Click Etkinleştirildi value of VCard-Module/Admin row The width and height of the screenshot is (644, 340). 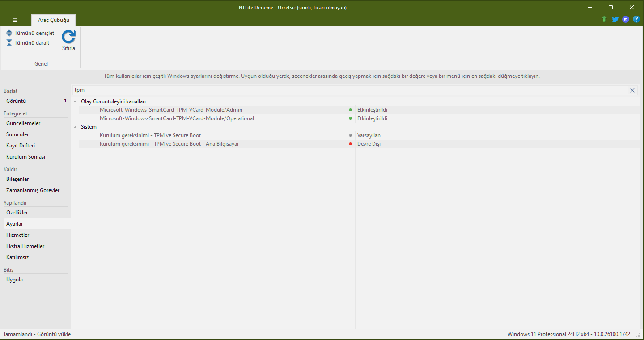372,110
